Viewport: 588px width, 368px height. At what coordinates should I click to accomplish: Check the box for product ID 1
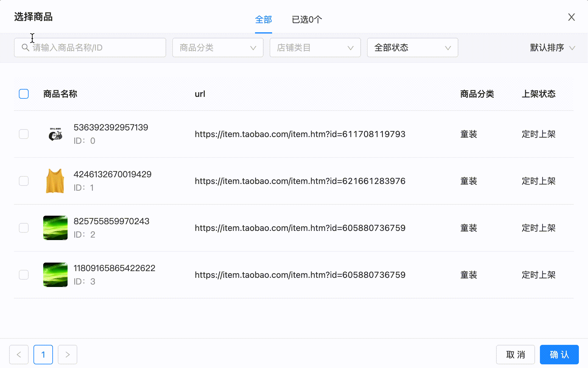click(24, 181)
